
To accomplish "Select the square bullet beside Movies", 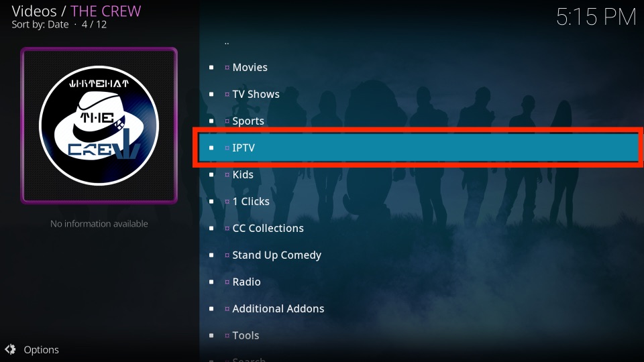I will point(211,67).
